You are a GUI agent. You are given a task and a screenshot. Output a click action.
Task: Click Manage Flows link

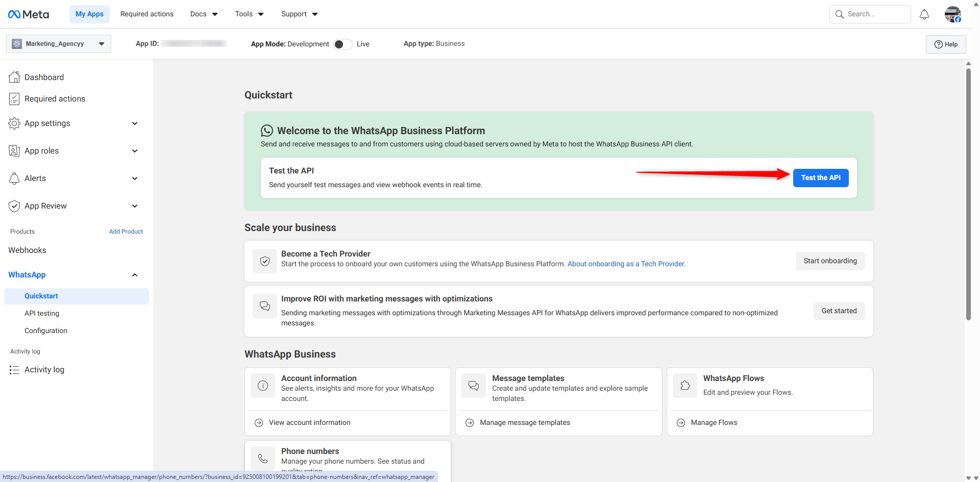(x=714, y=423)
